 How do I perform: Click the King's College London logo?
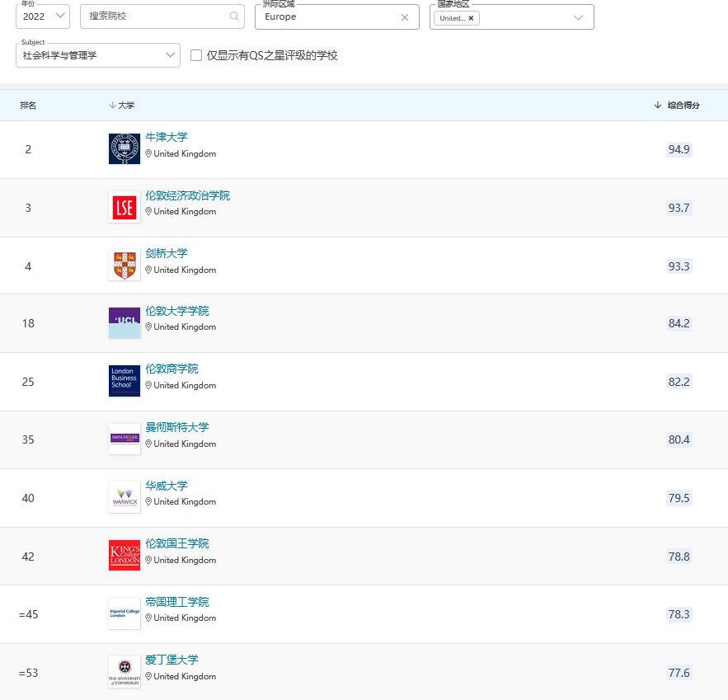(124, 555)
